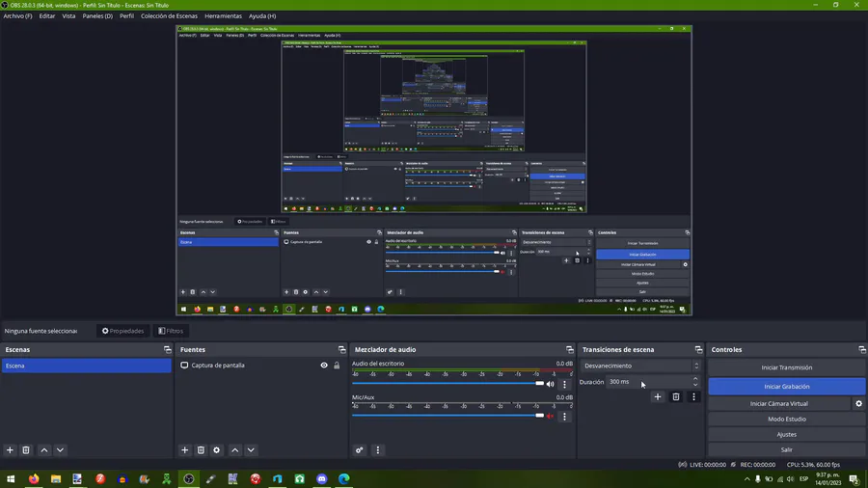The image size is (868, 488).
Task: Unmute Mic/Aux red speaker icon
Action: click(551, 416)
